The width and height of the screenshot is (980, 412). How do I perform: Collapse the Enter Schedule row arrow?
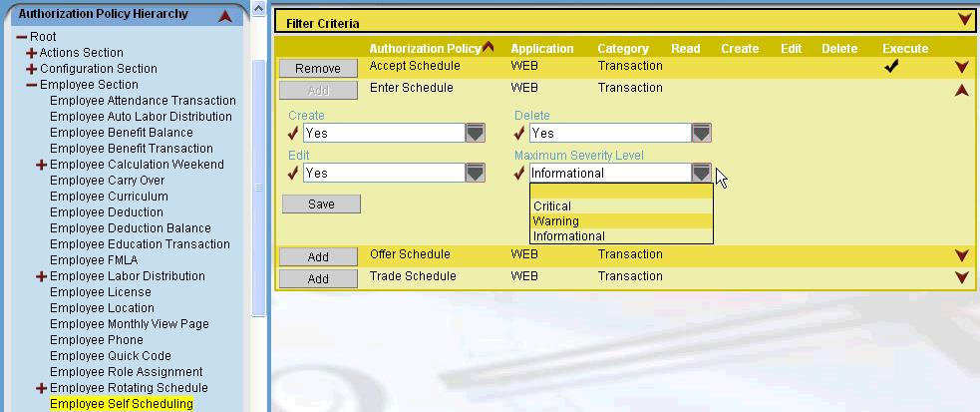click(962, 90)
